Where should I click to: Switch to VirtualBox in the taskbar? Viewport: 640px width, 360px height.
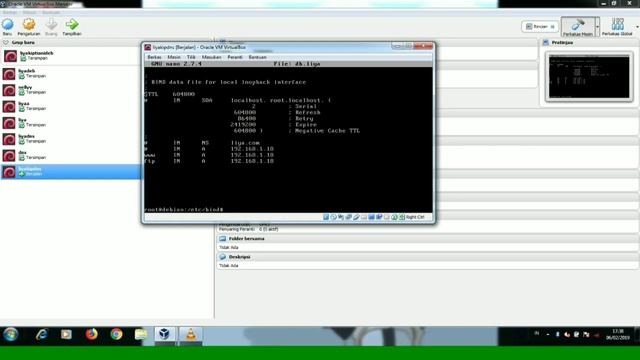coord(164,335)
